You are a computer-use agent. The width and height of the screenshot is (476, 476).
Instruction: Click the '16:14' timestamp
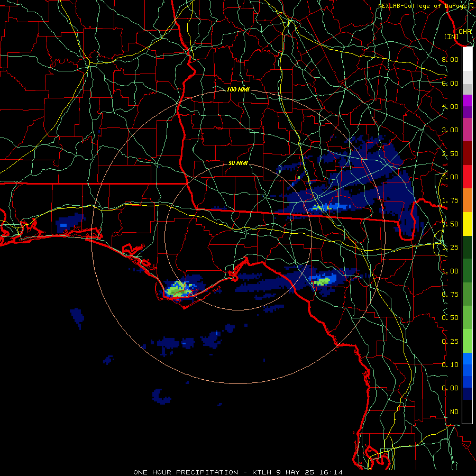(x=331, y=472)
